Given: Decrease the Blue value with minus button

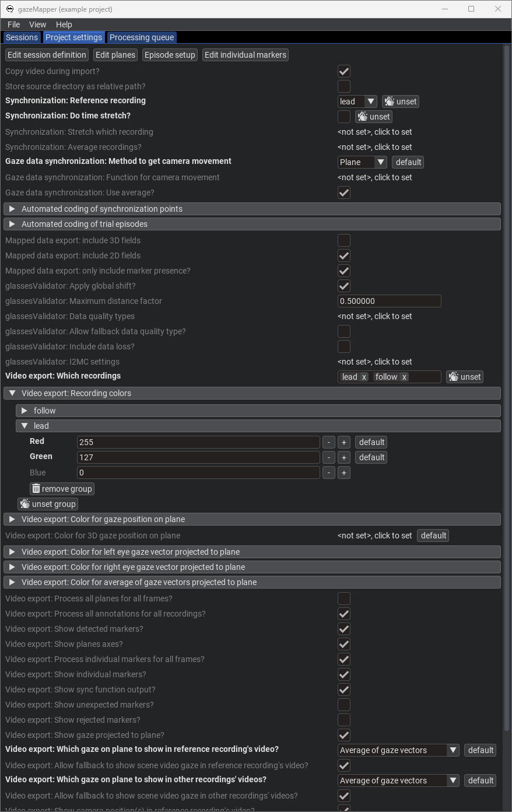Looking at the screenshot, I should click(329, 473).
